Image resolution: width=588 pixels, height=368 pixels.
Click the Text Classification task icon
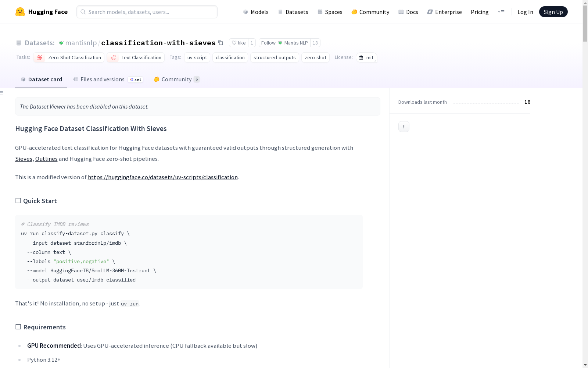(x=113, y=57)
